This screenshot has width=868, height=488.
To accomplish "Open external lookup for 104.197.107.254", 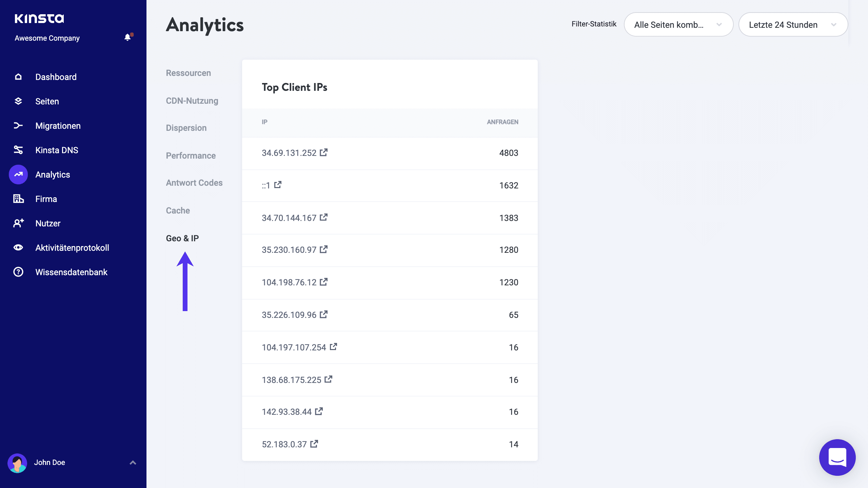I will [x=333, y=347].
